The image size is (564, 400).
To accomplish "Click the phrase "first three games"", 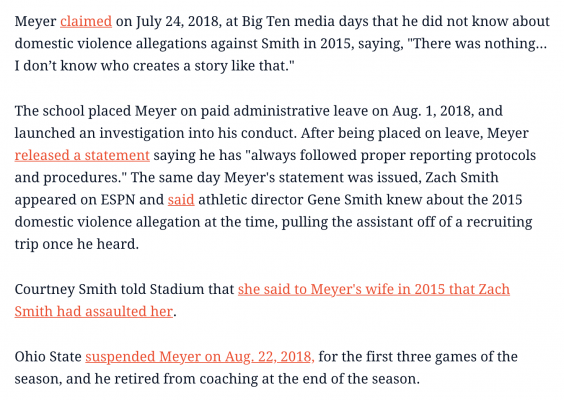I will point(415,357).
